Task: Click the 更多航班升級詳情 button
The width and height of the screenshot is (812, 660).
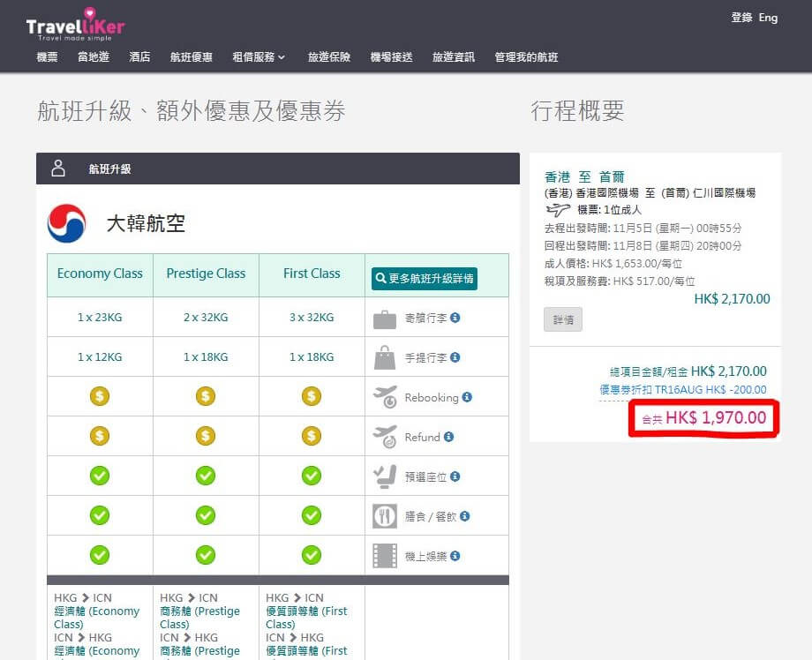Action: point(425,279)
